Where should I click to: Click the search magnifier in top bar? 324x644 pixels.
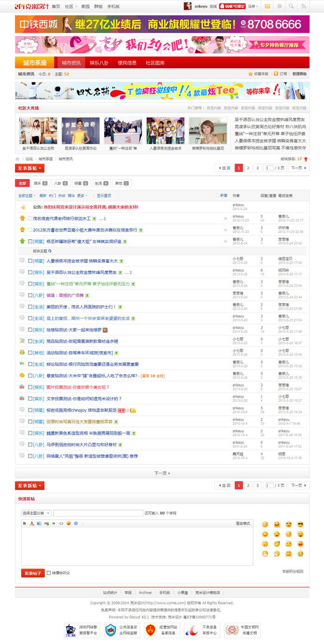tap(291, 6)
